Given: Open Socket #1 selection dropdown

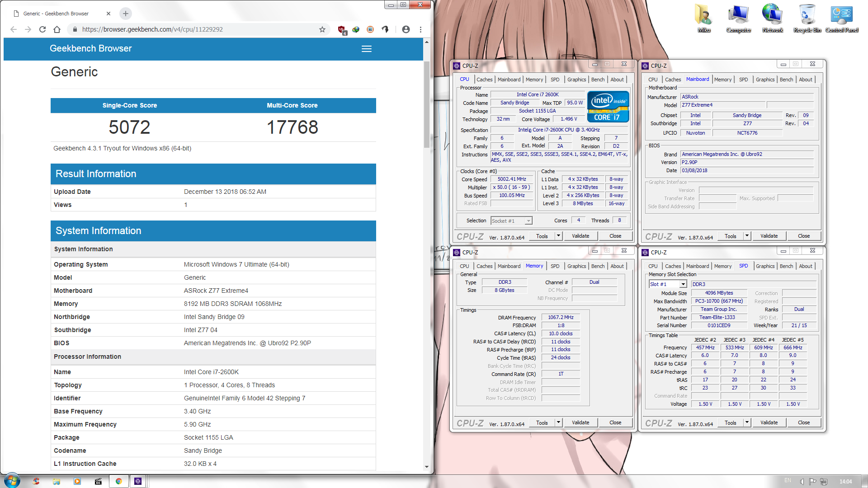Looking at the screenshot, I should point(528,221).
